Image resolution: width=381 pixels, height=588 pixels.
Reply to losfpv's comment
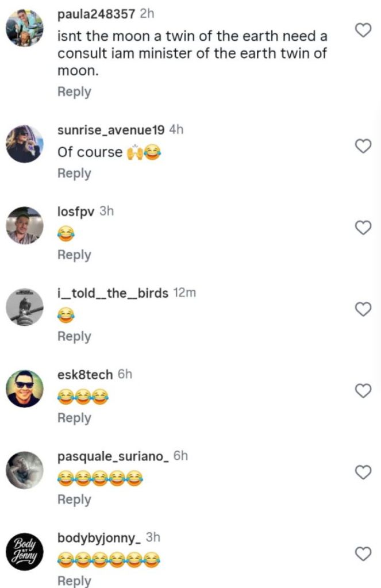74,255
